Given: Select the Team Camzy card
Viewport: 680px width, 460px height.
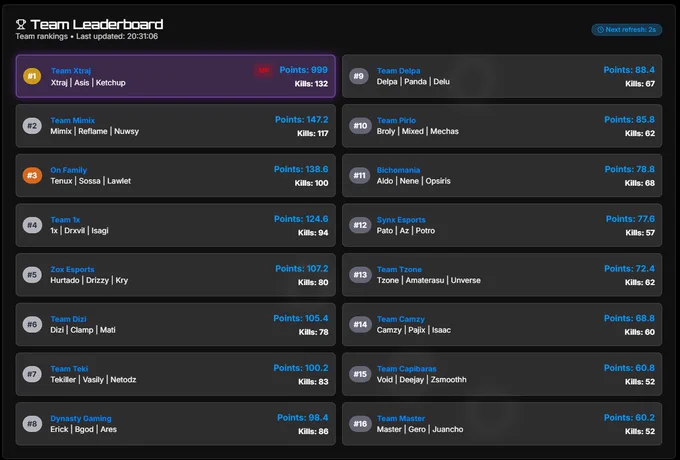Looking at the screenshot, I should coord(502,324).
